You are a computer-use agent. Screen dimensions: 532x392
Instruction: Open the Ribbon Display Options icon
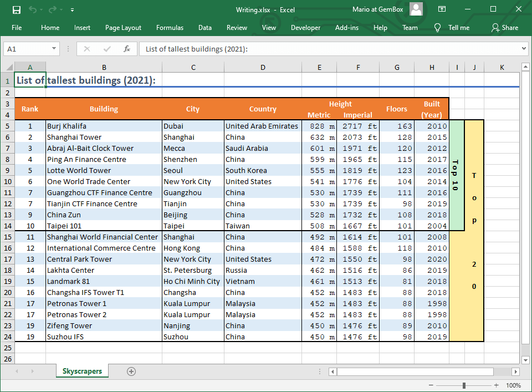coord(442,9)
